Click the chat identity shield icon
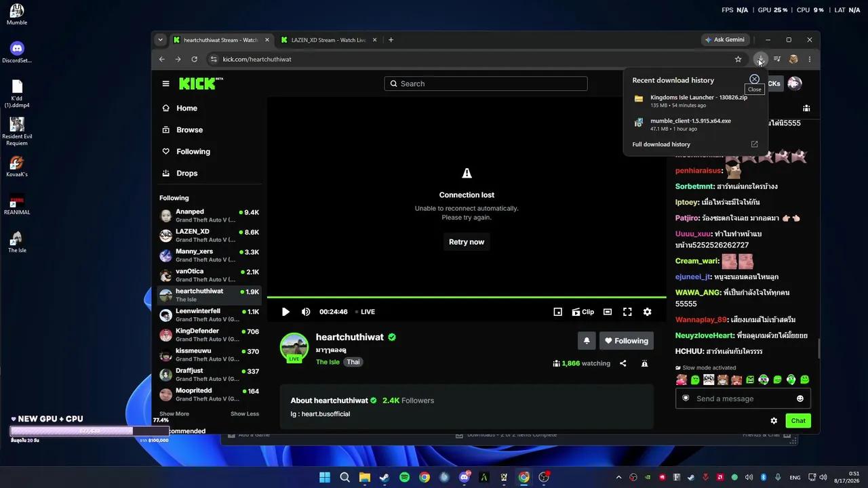This screenshot has width=868, height=488. point(686,399)
